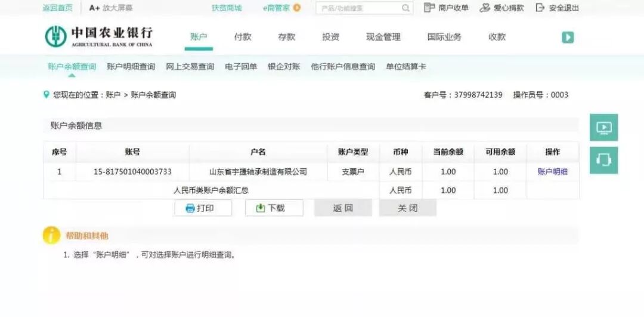Viewport: 644px width, 317px height.
Task: Click the 打印 print button
Action: 203,208
